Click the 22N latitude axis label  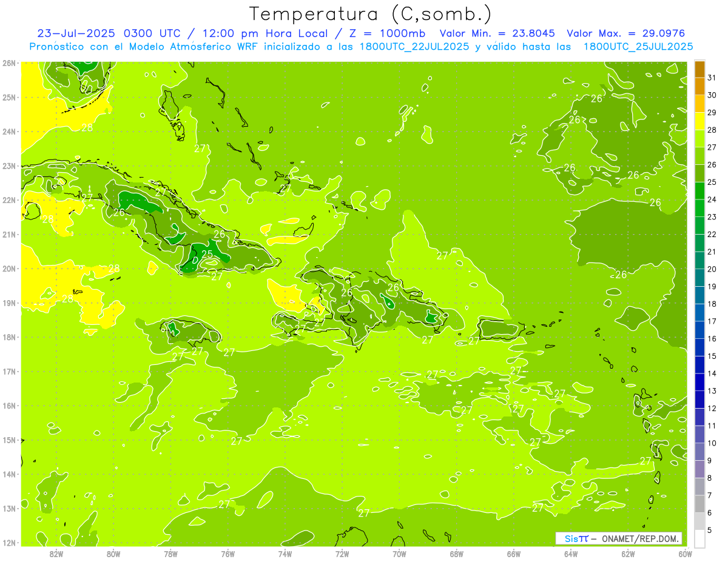10,200
